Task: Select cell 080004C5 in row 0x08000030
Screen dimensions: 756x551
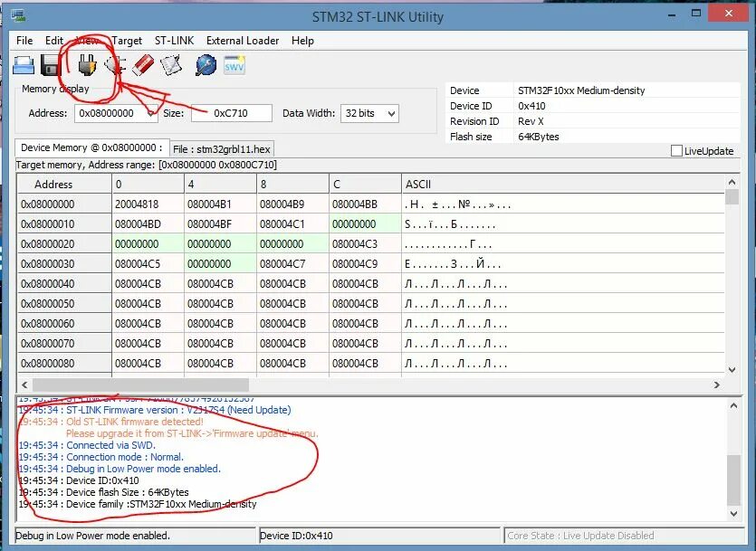Action: (x=148, y=264)
